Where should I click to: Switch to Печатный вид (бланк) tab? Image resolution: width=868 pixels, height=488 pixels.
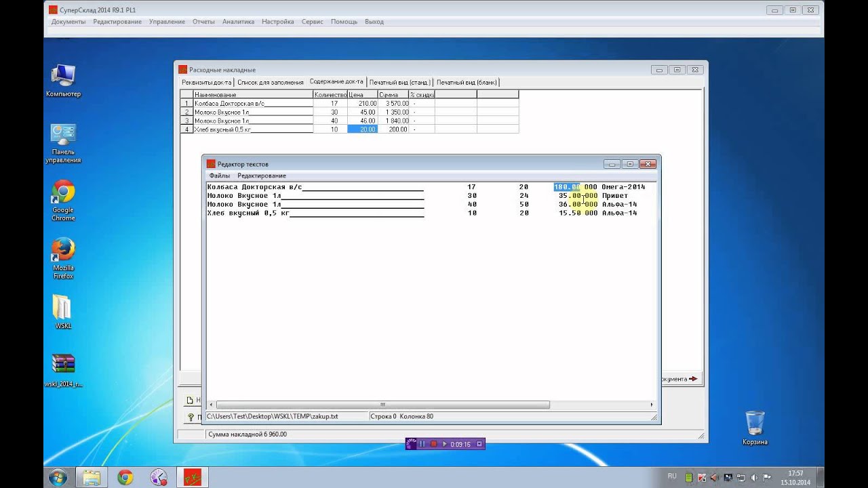(467, 83)
